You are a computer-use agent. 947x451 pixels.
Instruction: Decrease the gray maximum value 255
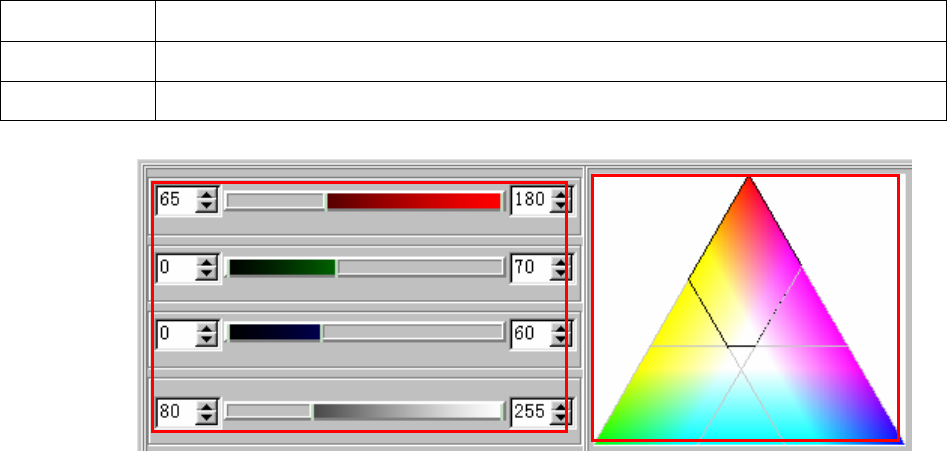(561, 419)
